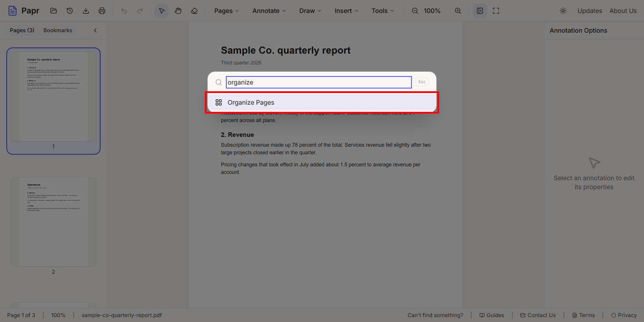The width and height of the screenshot is (644, 322).
Task: Zoom out with the magnifier minus icon
Action: [x=415, y=11]
